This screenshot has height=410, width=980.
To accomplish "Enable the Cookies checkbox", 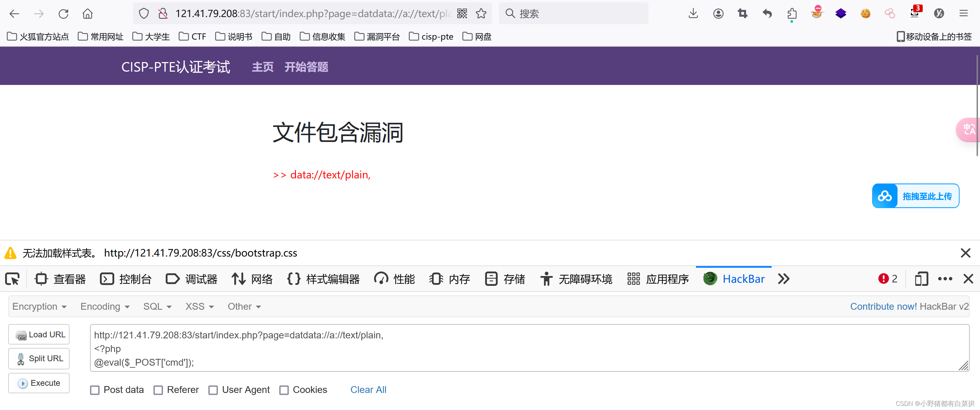I will 284,390.
